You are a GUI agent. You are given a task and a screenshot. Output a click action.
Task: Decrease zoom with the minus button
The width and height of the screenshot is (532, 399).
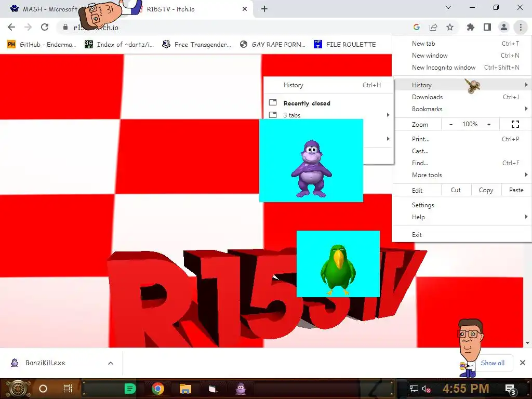(451, 124)
